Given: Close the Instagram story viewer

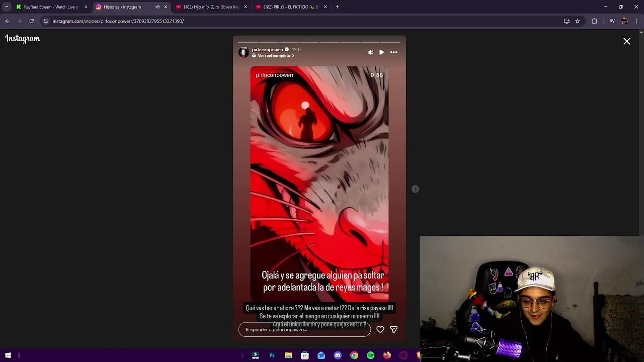Looking at the screenshot, I should coord(627,41).
